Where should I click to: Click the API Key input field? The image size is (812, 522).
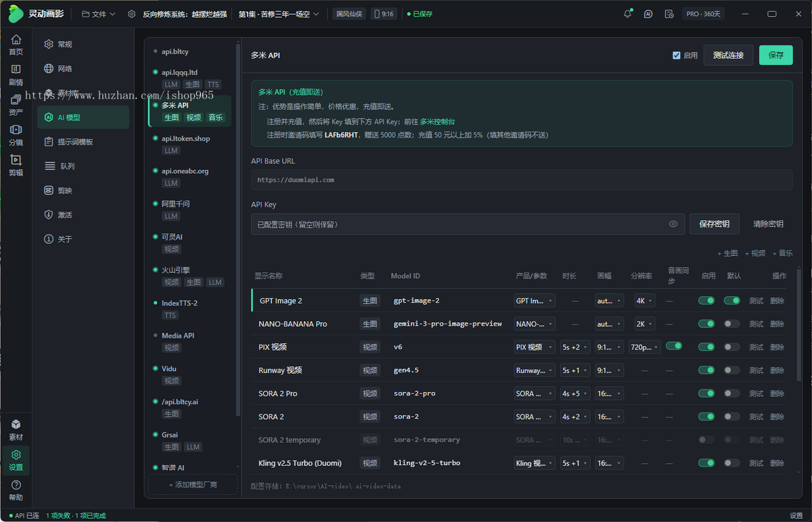point(468,224)
